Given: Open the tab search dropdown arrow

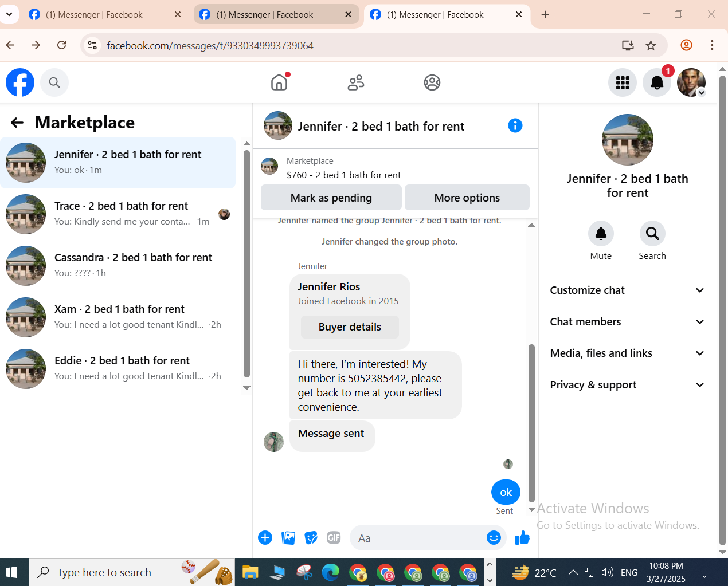Looking at the screenshot, I should (9, 14).
